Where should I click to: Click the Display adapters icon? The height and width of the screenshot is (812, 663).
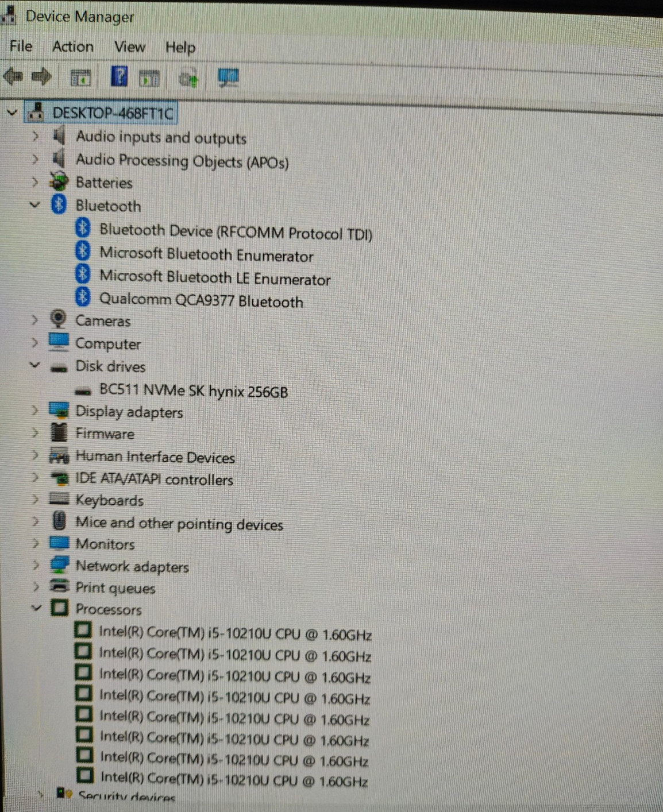59,410
